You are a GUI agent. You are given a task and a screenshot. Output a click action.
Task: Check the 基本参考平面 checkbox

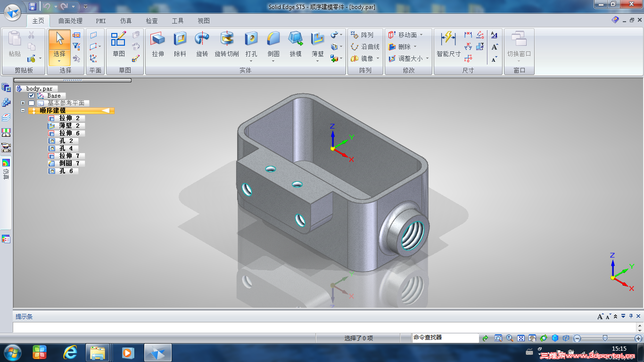31,103
